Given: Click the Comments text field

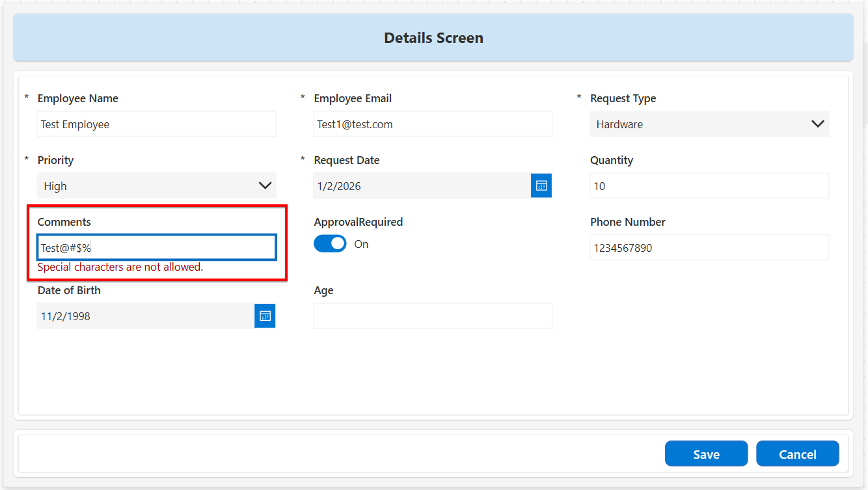Looking at the screenshot, I should pos(156,247).
